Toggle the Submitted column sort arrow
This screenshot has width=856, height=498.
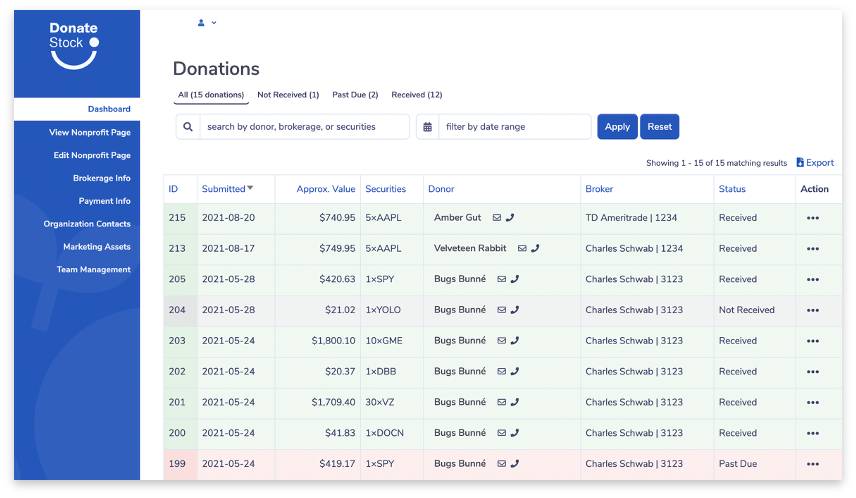[250, 188]
